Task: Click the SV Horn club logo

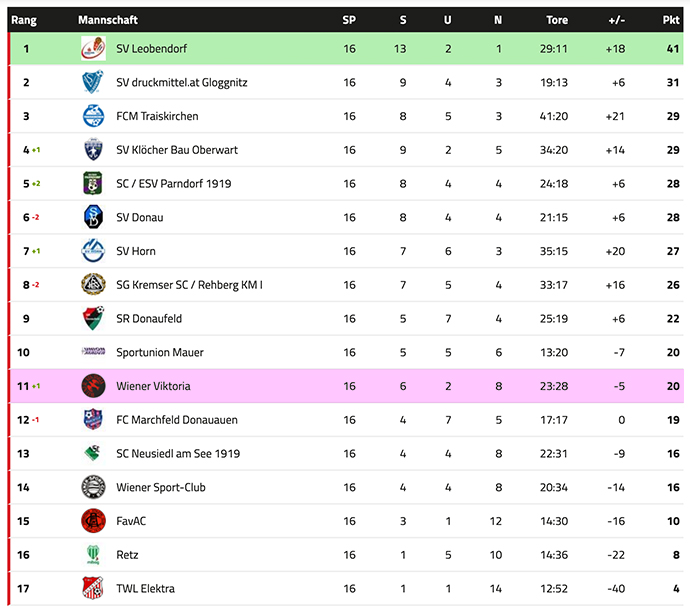Action: tap(93, 251)
